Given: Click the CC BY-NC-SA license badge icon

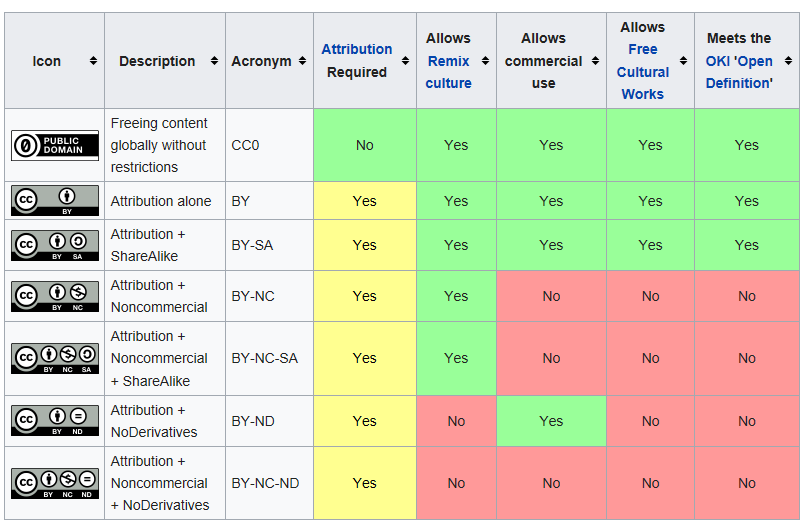Looking at the screenshot, I should click(x=55, y=358).
